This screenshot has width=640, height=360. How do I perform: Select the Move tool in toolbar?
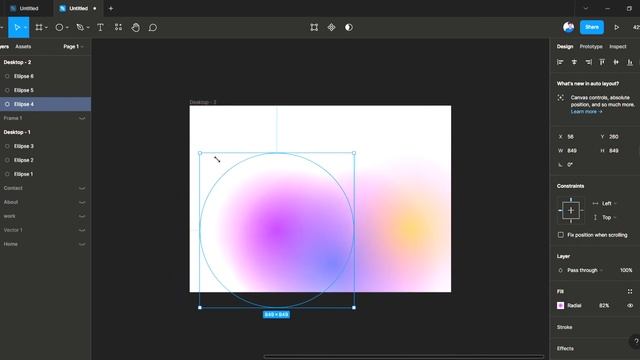pos(17,27)
